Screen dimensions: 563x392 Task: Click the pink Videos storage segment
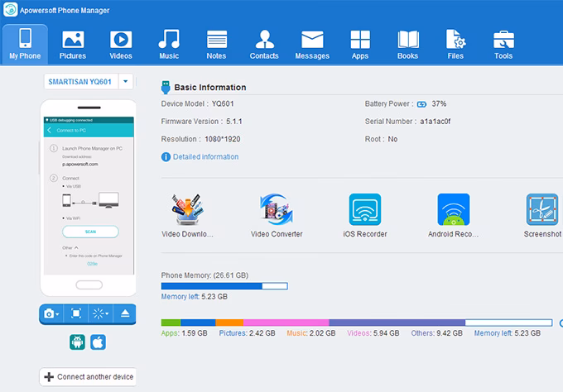click(x=286, y=323)
